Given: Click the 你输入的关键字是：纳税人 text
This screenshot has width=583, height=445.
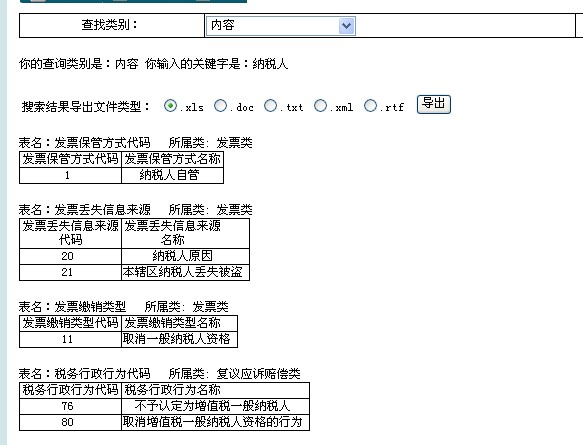Looking at the screenshot, I should tap(216, 64).
